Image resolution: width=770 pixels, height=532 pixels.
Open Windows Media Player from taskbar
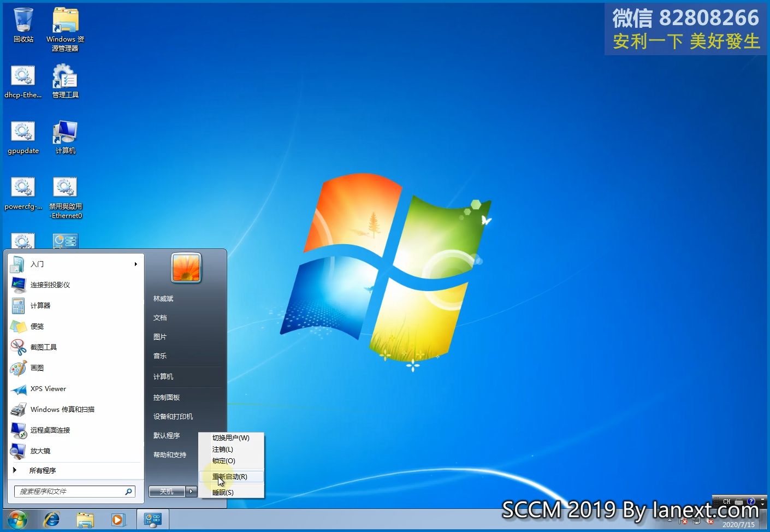(119, 519)
